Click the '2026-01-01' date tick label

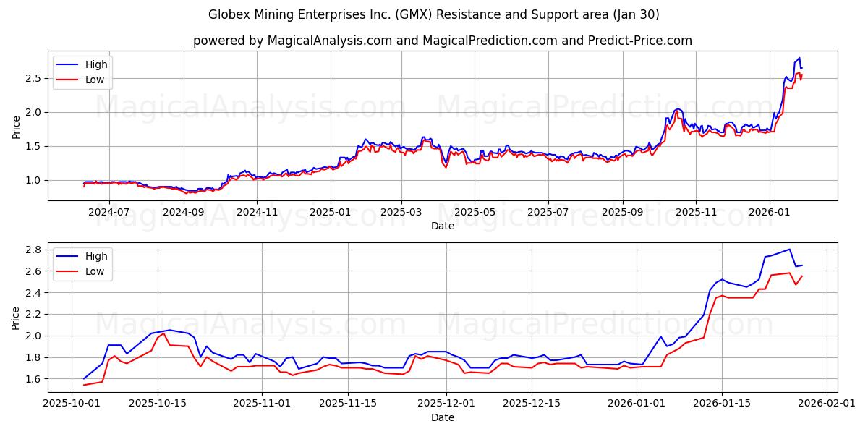click(x=637, y=404)
